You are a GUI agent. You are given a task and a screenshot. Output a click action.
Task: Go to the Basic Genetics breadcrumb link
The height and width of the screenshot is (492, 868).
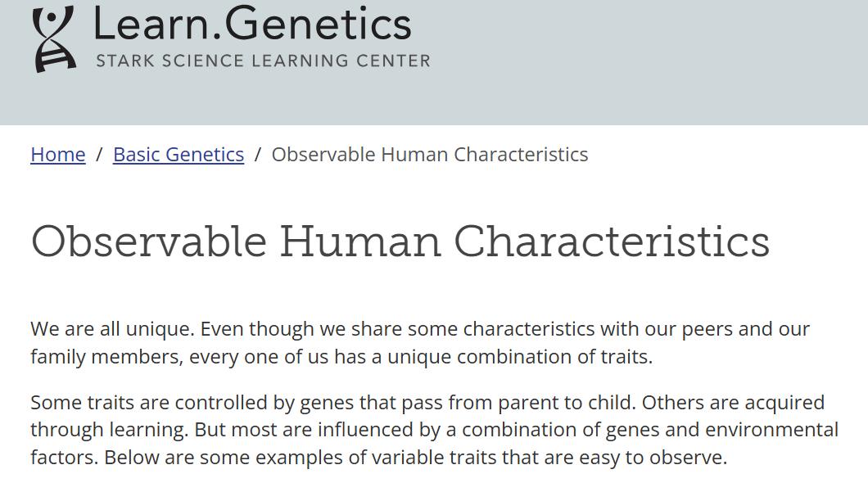pos(179,155)
